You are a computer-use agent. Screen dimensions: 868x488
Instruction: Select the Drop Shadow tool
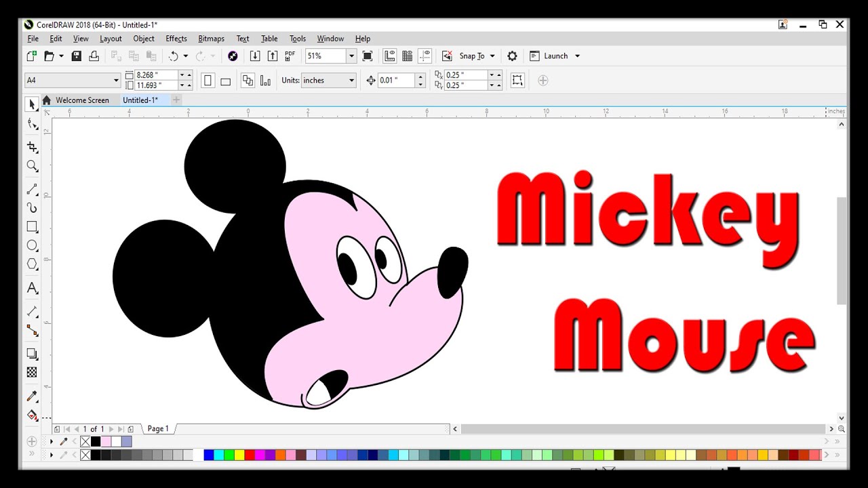tap(32, 354)
